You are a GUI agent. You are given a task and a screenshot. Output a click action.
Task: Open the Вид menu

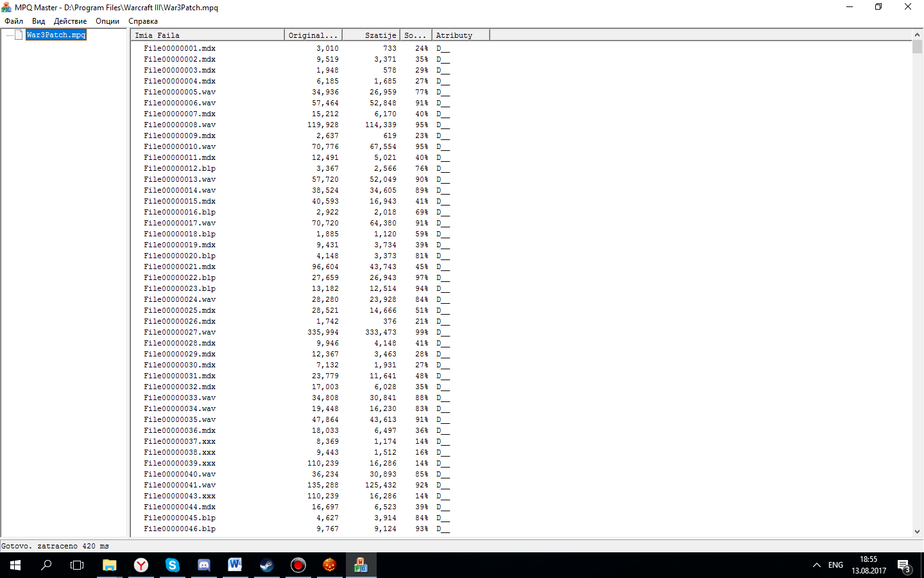tap(38, 21)
